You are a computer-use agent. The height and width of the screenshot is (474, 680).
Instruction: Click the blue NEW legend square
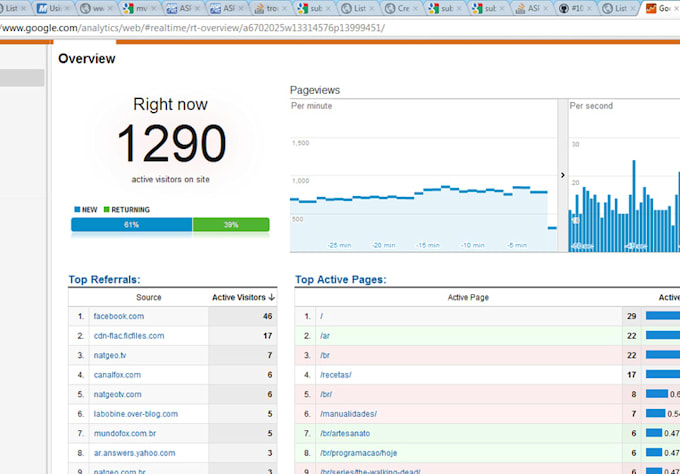[x=77, y=209]
